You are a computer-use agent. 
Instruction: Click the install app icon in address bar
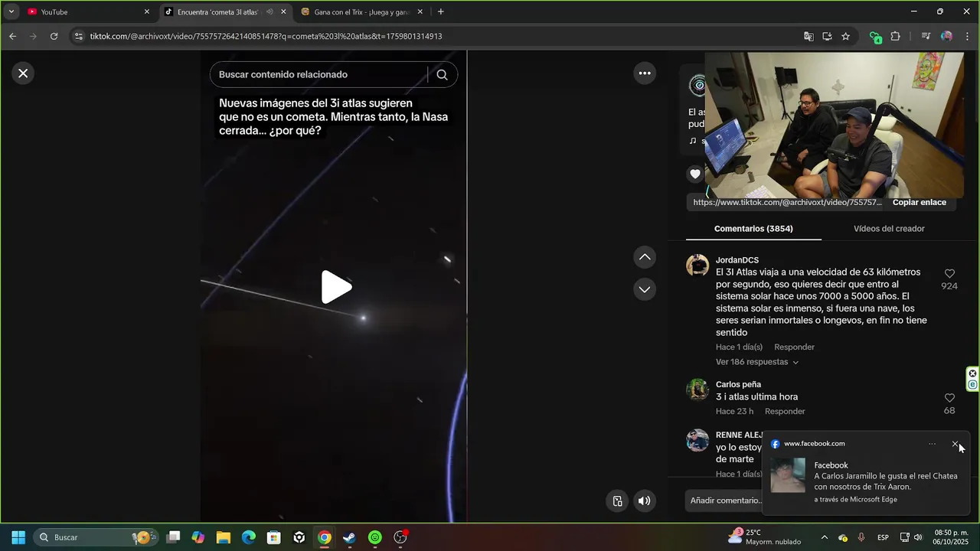coord(827,36)
